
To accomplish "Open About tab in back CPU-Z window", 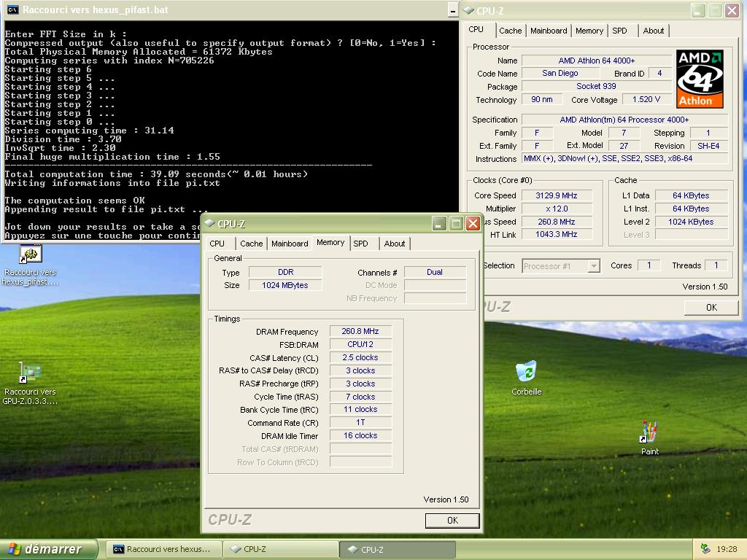I will click(654, 31).
